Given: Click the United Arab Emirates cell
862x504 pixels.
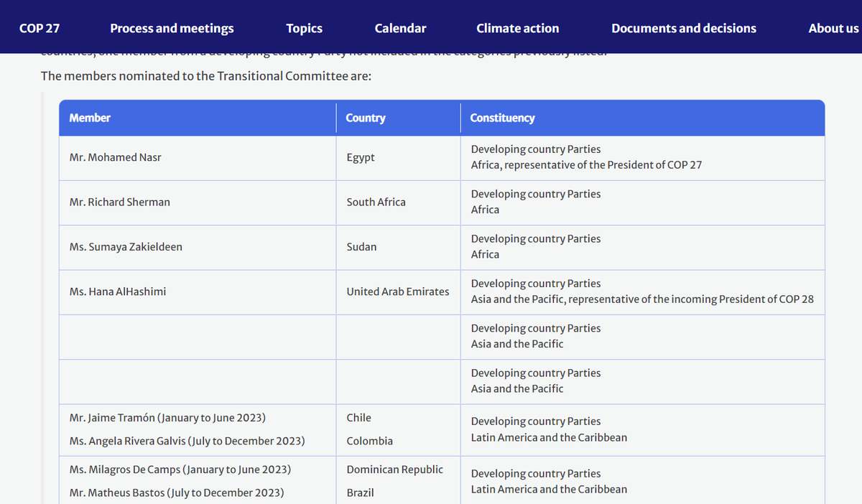Looking at the screenshot, I should click(398, 291).
